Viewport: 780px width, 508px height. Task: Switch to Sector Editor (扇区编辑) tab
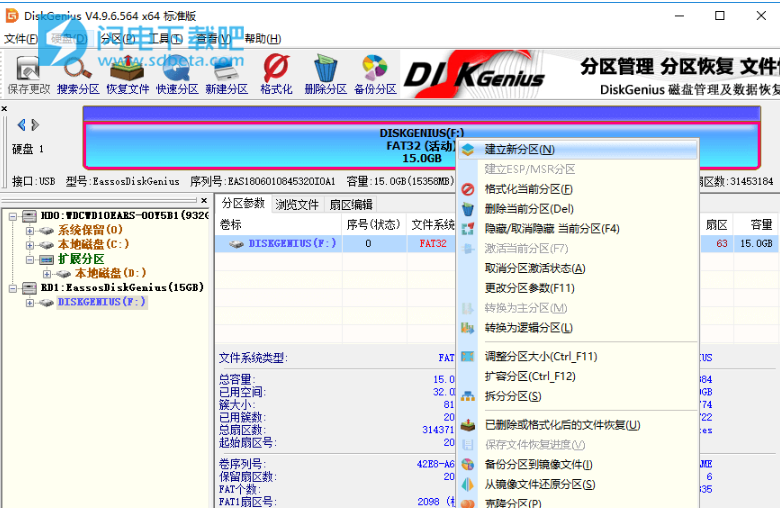tap(351, 204)
